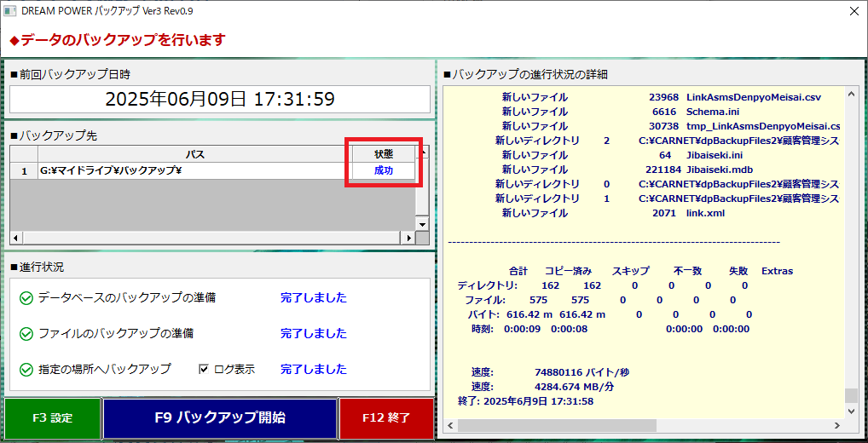Click the link.xml log entry
The height and width of the screenshot is (443, 868).
(705, 213)
